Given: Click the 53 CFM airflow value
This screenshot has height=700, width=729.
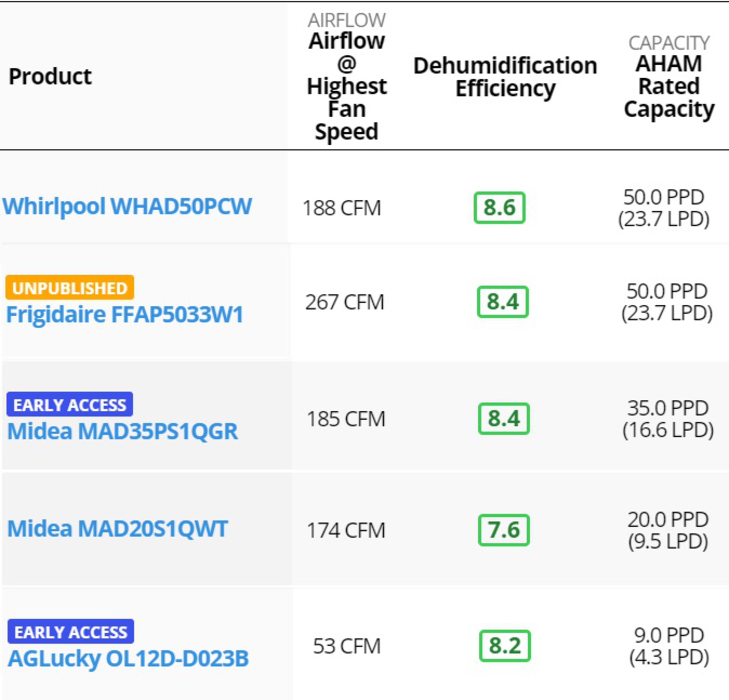Looking at the screenshot, I should (x=347, y=646).
